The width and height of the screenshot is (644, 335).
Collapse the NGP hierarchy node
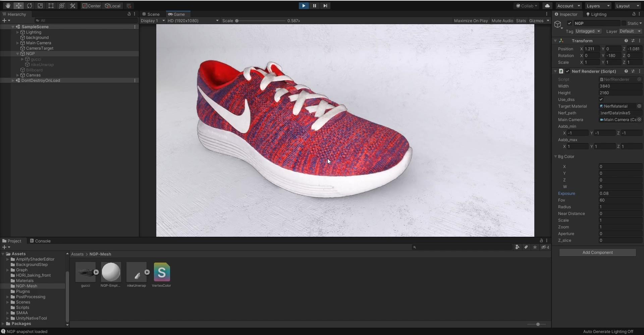[18, 54]
